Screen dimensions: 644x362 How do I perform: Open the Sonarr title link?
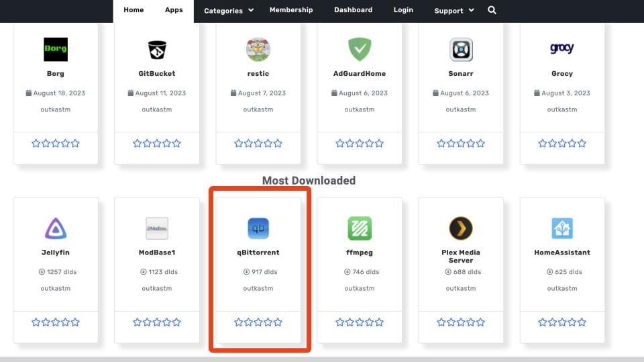[x=461, y=74]
